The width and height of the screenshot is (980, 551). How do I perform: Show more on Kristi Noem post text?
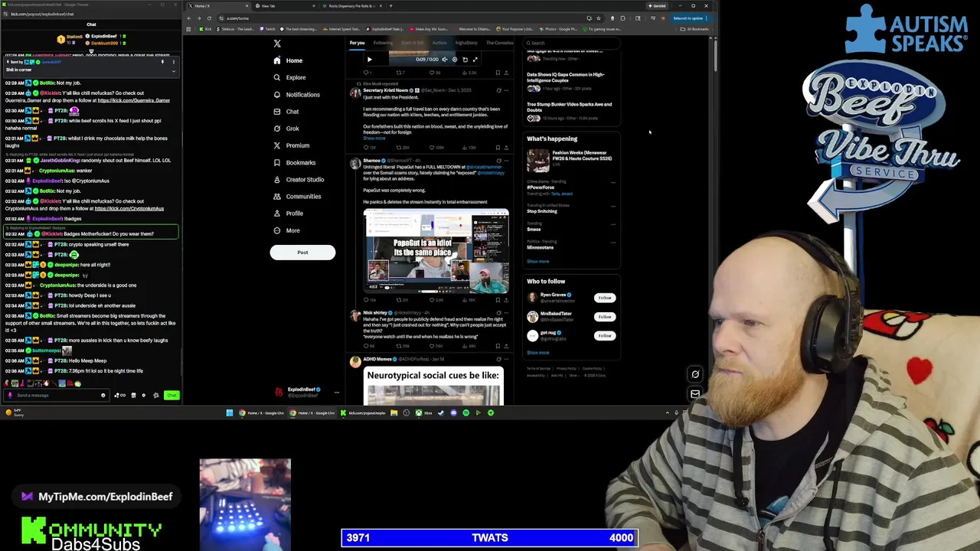[374, 139]
